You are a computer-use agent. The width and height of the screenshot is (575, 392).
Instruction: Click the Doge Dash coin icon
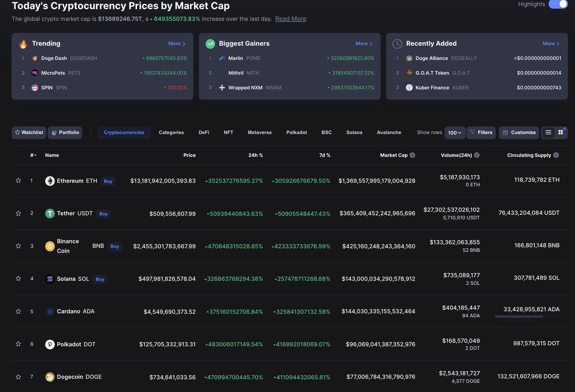click(34, 58)
